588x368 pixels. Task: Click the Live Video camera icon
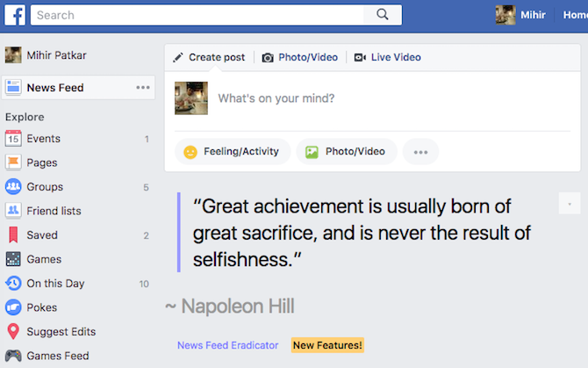(360, 57)
